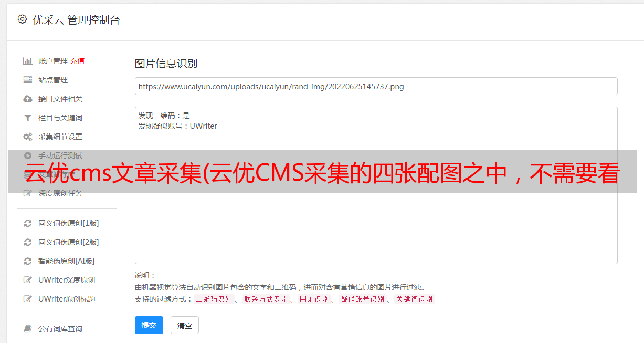
Task: Click the 二维码识别 filter tag
Action: coord(214,299)
